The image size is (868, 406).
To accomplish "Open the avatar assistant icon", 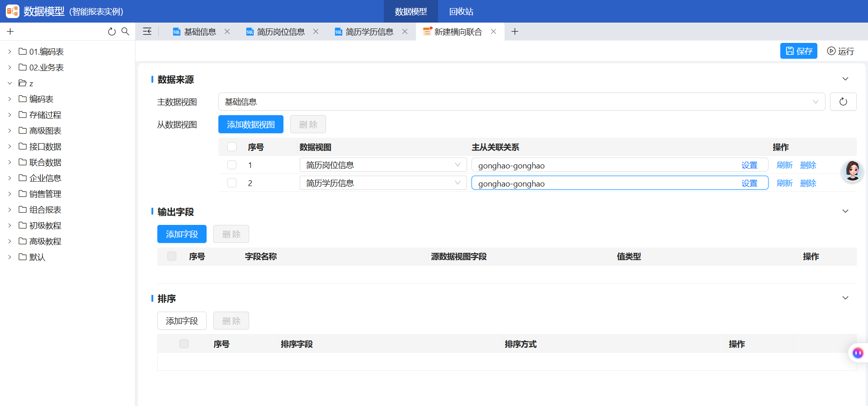I will [853, 171].
